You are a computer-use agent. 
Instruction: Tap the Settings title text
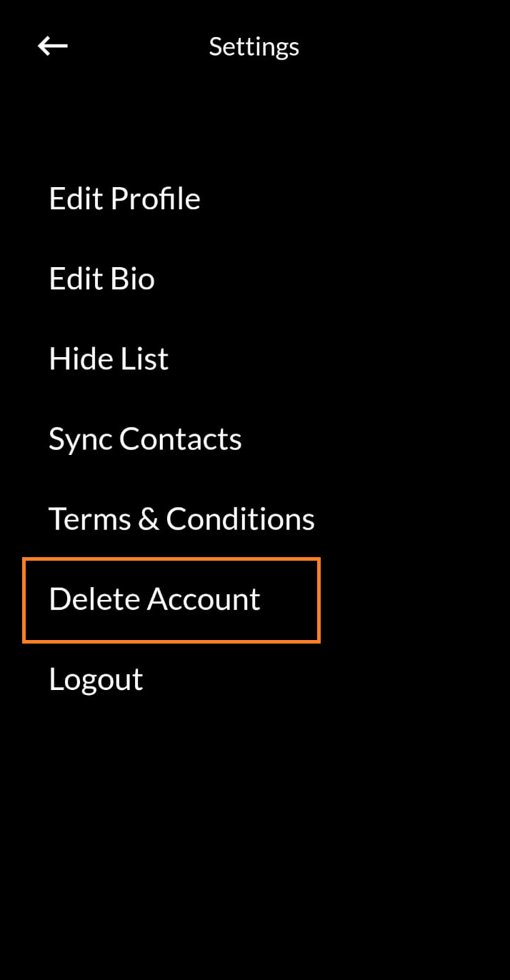254,46
